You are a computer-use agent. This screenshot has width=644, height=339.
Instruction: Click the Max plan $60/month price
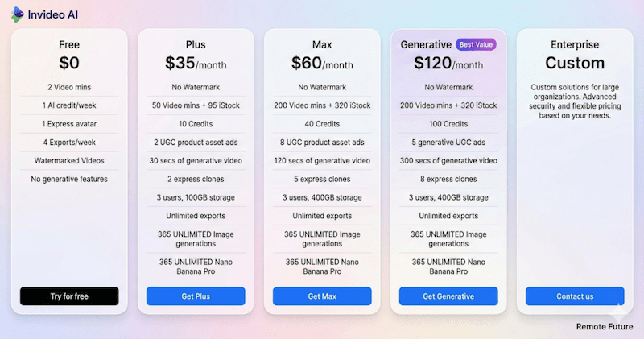(x=322, y=63)
